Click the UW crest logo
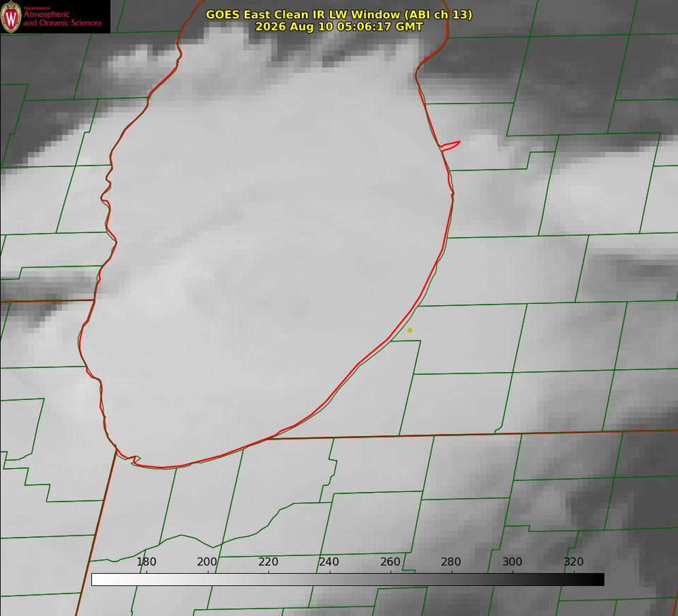 pyautogui.click(x=11, y=16)
